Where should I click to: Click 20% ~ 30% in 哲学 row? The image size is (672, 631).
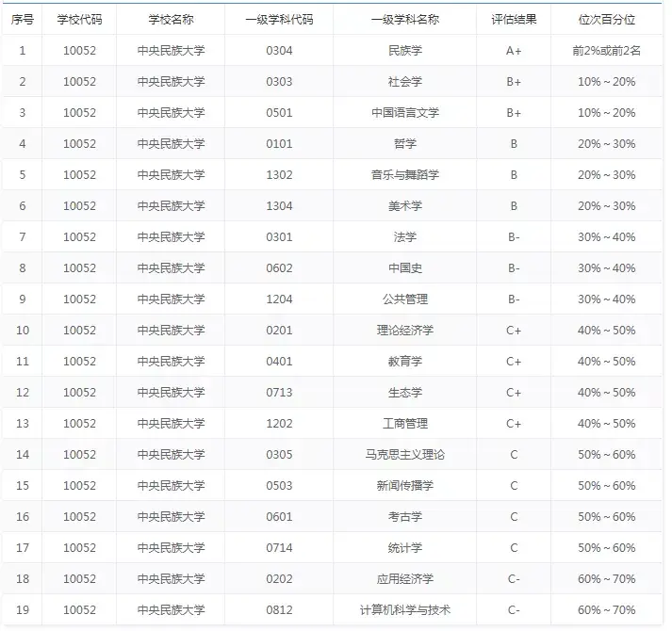607,143
